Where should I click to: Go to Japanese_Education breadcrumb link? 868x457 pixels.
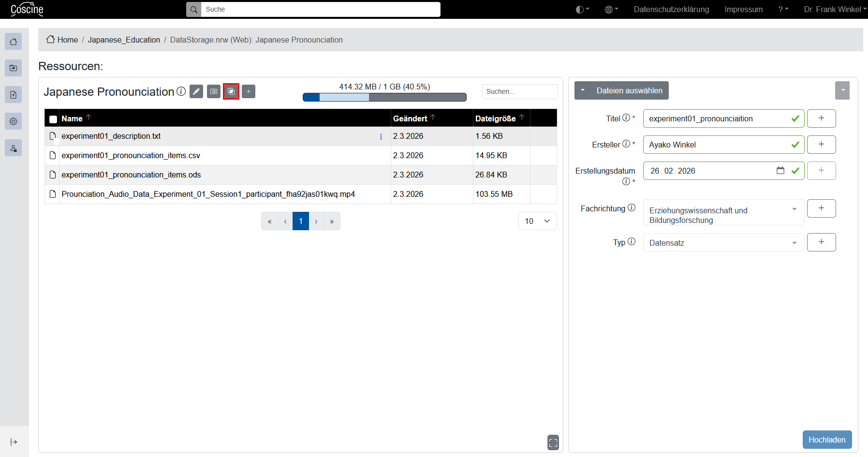(x=124, y=40)
